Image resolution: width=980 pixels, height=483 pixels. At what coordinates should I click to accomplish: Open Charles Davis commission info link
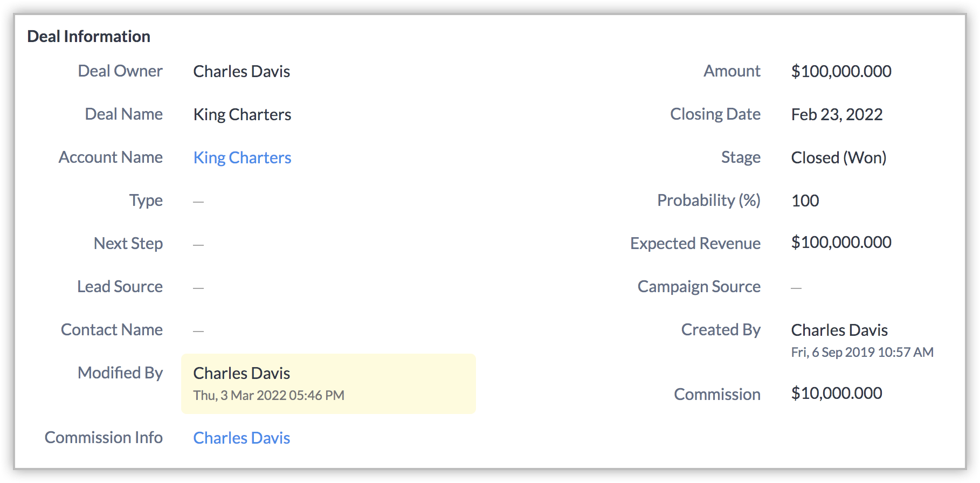coord(241,438)
